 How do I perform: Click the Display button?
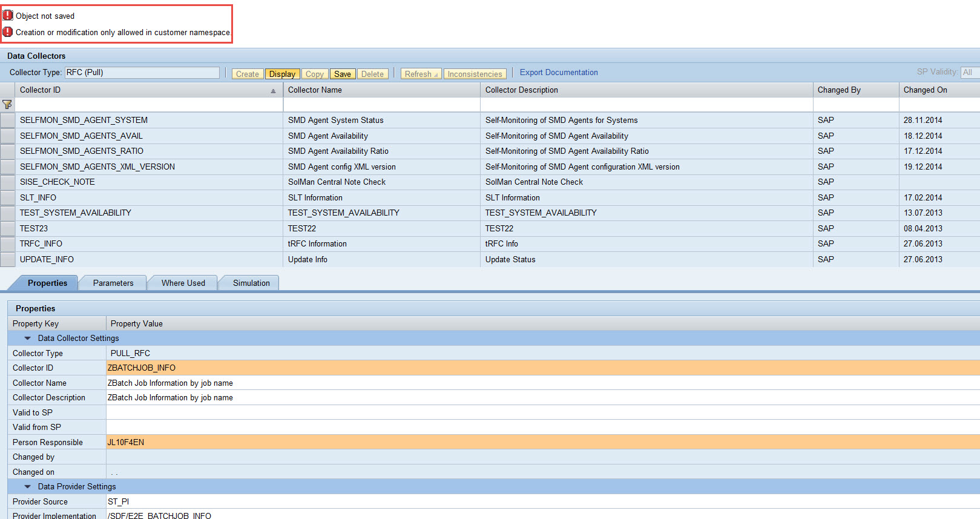click(282, 74)
